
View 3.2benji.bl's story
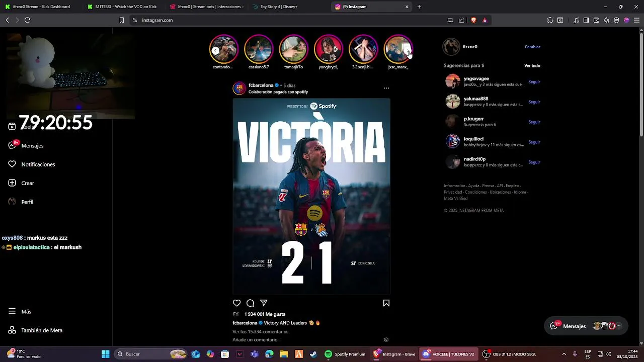click(363, 49)
